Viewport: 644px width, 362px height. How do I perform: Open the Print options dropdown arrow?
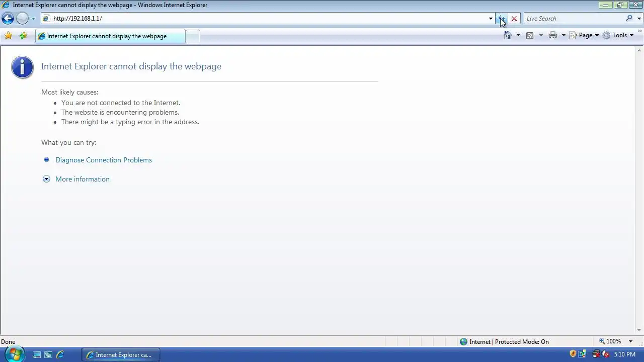pos(563,35)
